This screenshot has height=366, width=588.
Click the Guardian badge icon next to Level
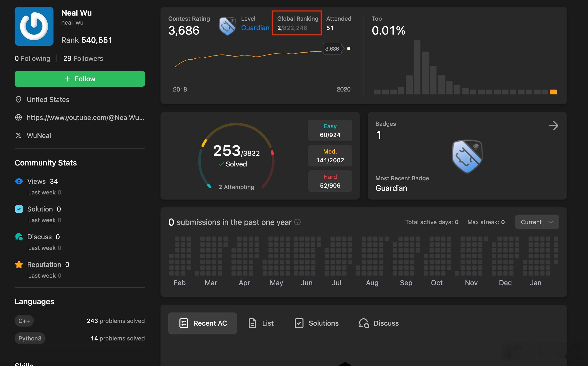coord(227,26)
